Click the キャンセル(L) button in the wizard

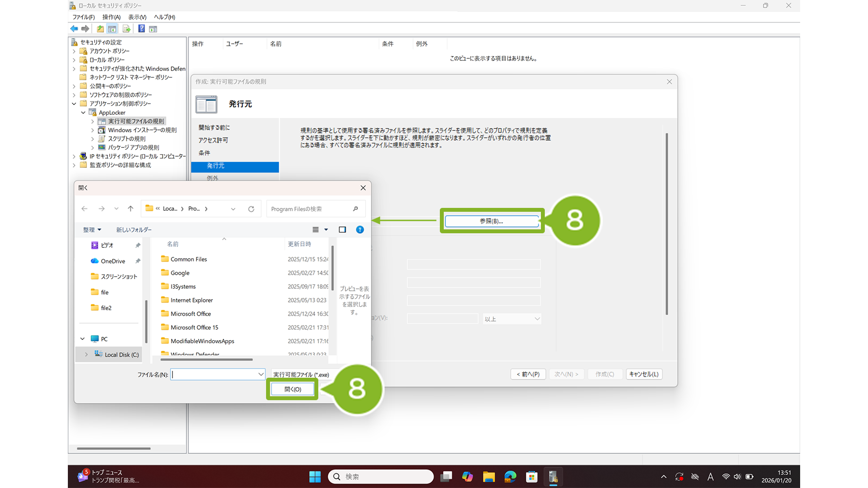643,374
